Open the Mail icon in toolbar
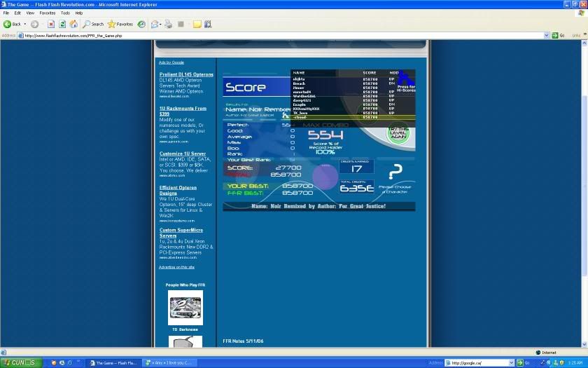This screenshot has height=368, width=588. (x=155, y=24)
